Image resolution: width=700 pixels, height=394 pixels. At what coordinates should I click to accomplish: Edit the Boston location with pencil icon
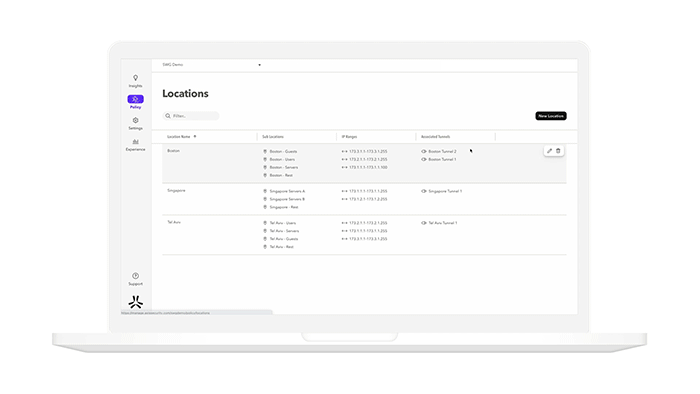pos(550,151)
